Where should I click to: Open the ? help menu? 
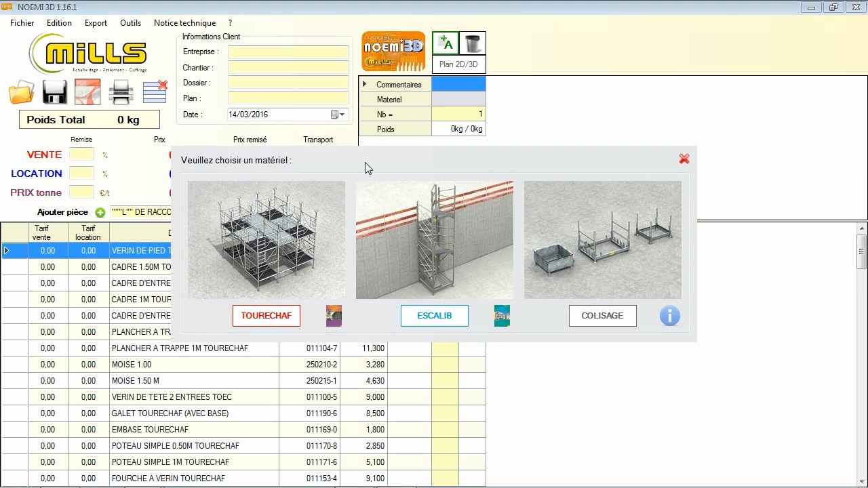pyautogui.click(x=231, y=23)
